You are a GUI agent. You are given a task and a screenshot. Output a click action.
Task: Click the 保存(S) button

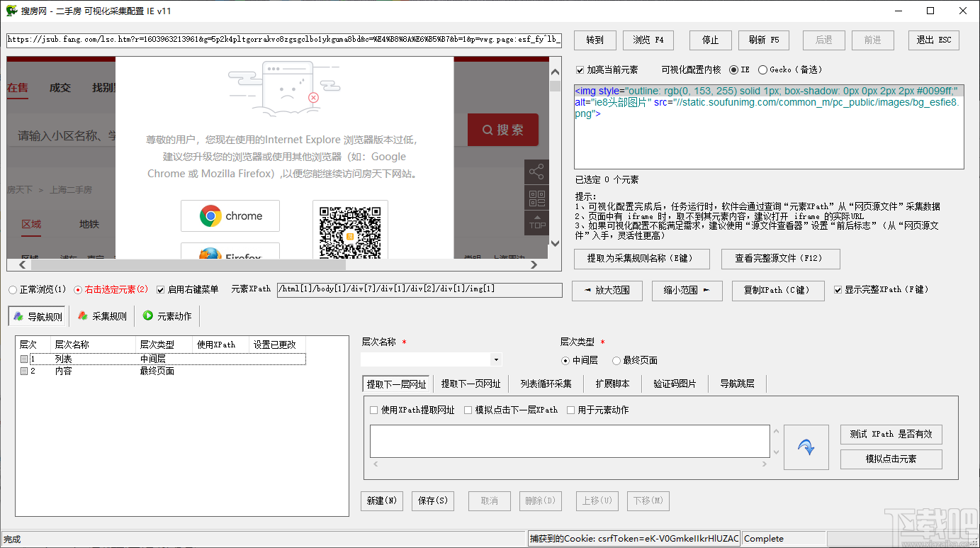pos(433,501)
